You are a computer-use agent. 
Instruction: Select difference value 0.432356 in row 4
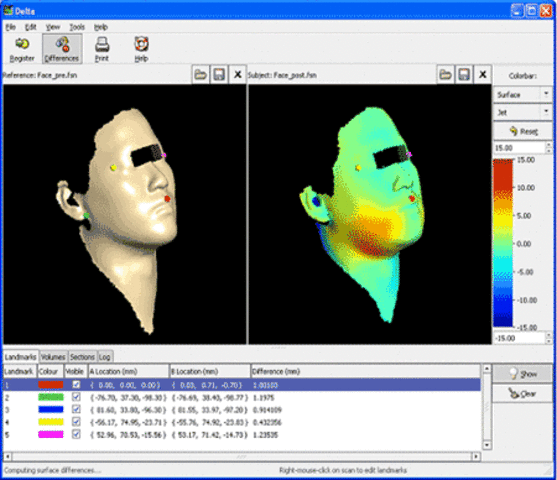coord(267,422)
